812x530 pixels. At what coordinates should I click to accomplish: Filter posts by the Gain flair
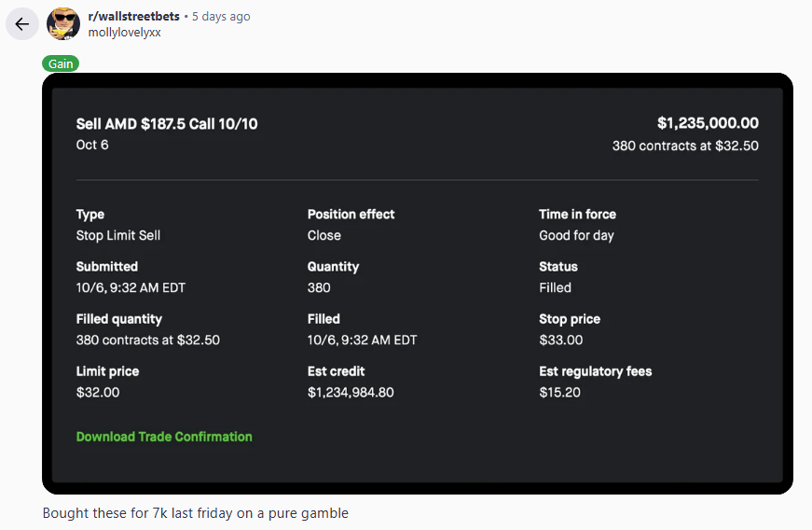[x=61, y=64]
